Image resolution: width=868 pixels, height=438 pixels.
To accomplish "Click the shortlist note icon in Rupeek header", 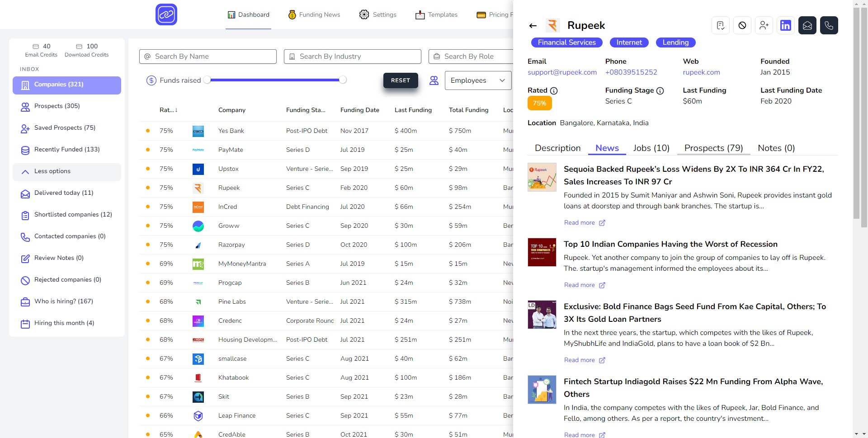I will pos(721,25).
